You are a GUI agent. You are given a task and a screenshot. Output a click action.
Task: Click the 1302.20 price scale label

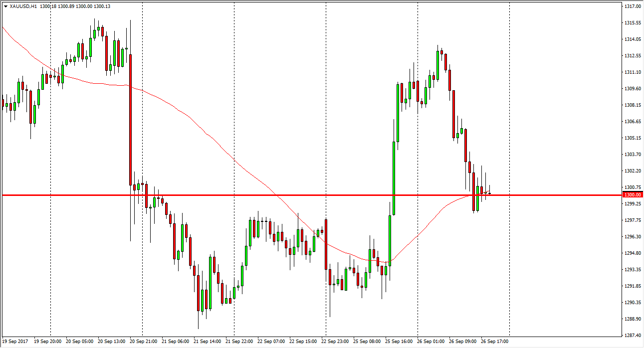point(632,171)
